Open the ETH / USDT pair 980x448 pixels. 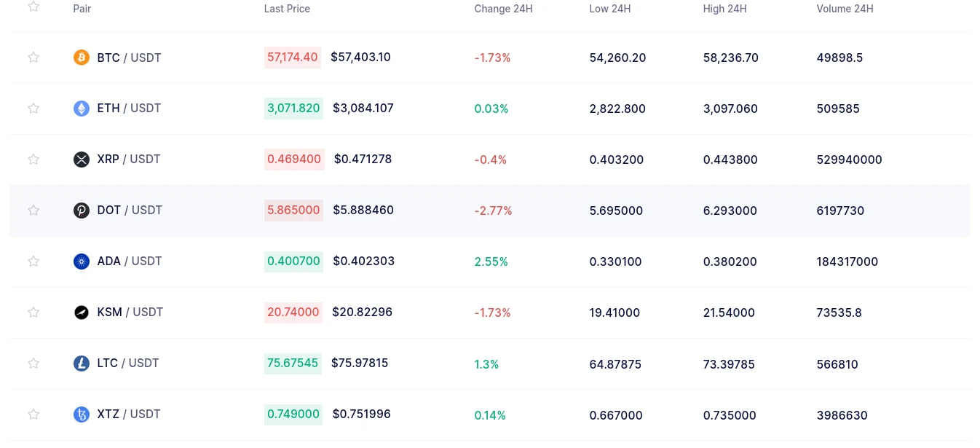pyautogui.click(x=129, y=109)
